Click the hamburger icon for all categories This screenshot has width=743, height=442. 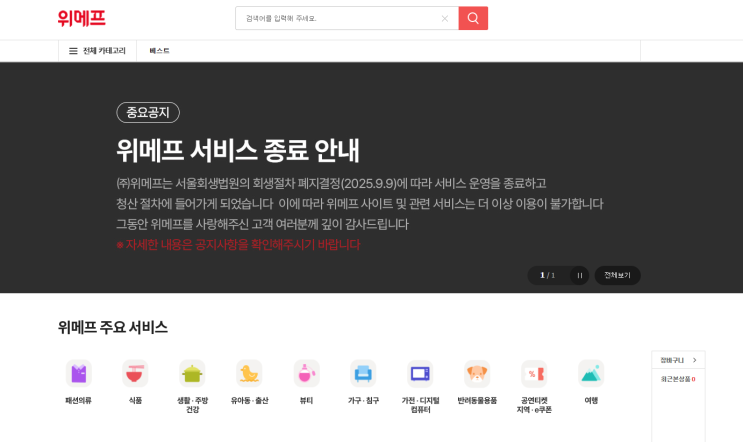(x=73, y=51)
